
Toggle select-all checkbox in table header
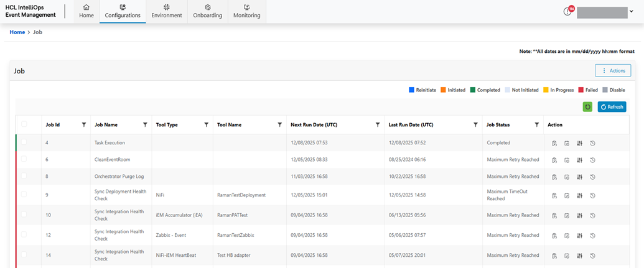(24, 124)
